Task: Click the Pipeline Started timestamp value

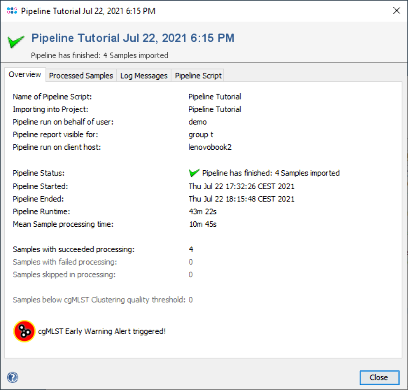Action: coord(241,186)
